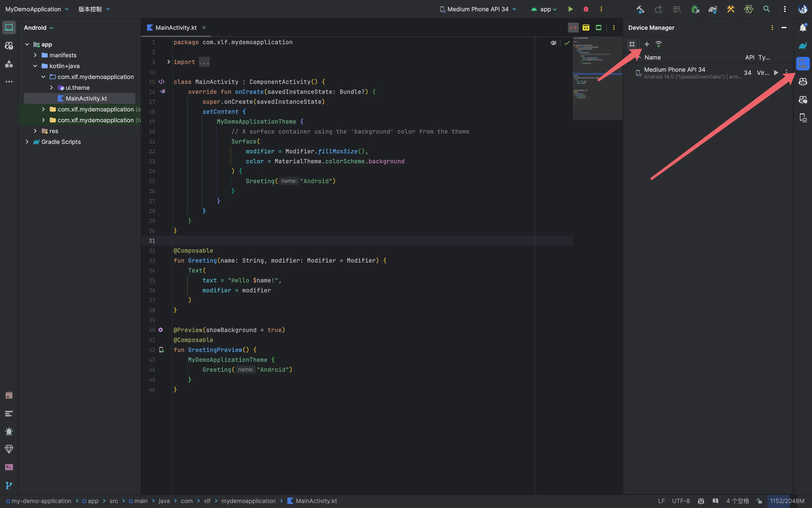Image resolution: width=812 pixels, height=508 pixels.
Task: Click the user avatar in top-right corner
Action: 803,9
